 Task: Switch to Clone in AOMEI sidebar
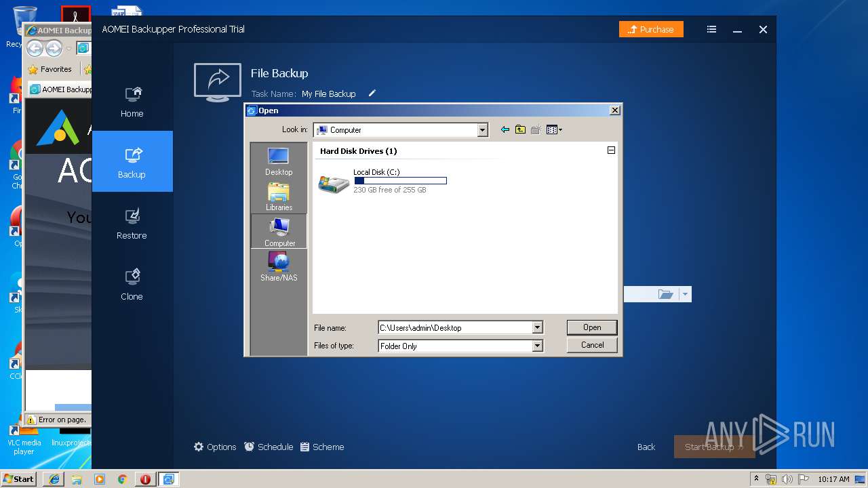pos(132,283)
